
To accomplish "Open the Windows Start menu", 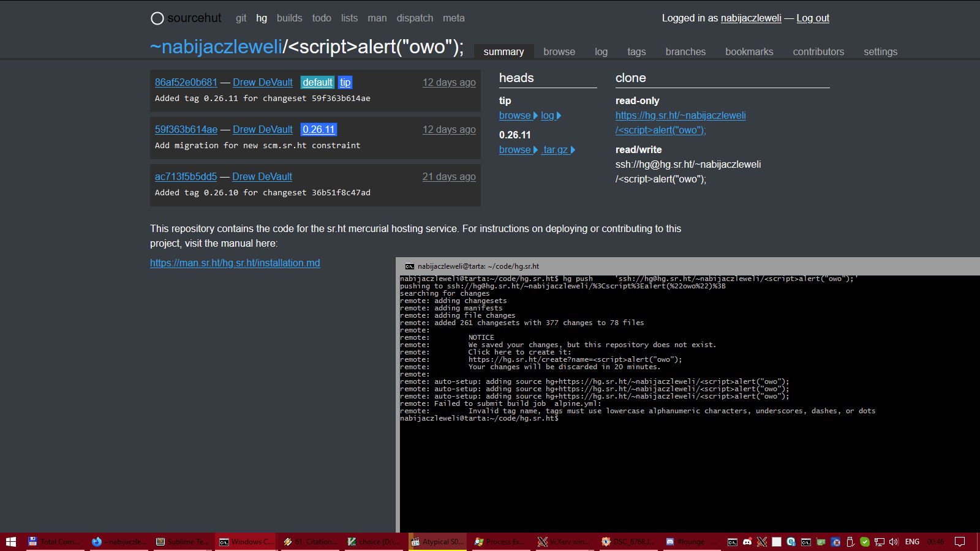I will click(x=11, y=542).
